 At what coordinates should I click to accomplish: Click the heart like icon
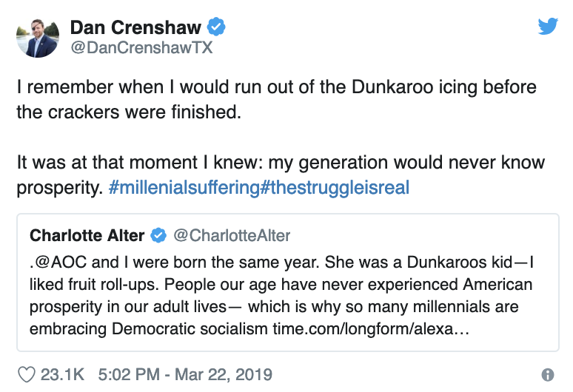click(27, 374)
